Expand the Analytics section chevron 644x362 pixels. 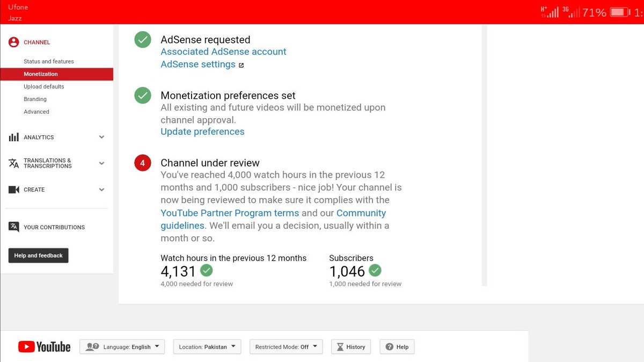pyautogui.click(x=102, y=137)
